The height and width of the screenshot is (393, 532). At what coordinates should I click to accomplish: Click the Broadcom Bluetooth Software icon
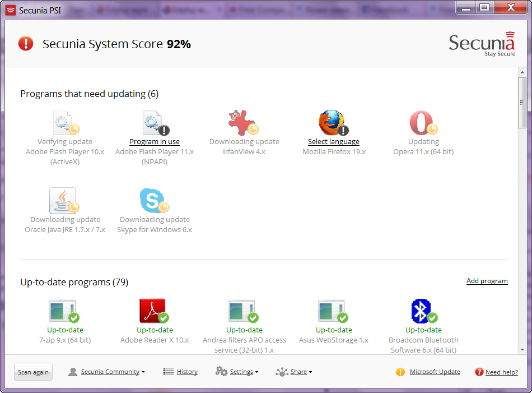pyautogui.click(x=424, y=311)
